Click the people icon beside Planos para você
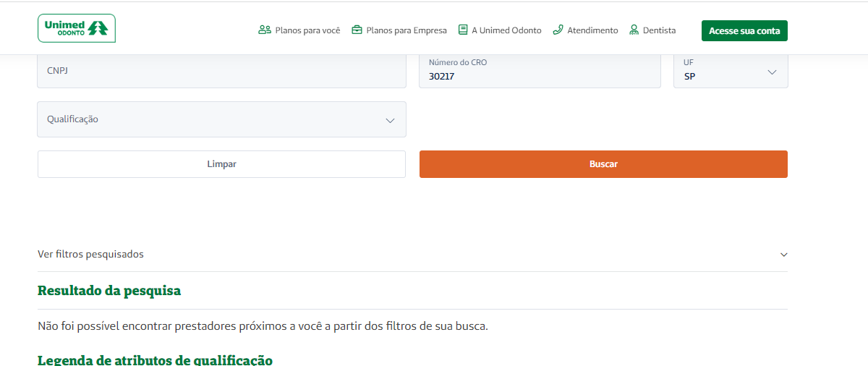The height and width of the screenshot is (366, 868). point(264,30)
